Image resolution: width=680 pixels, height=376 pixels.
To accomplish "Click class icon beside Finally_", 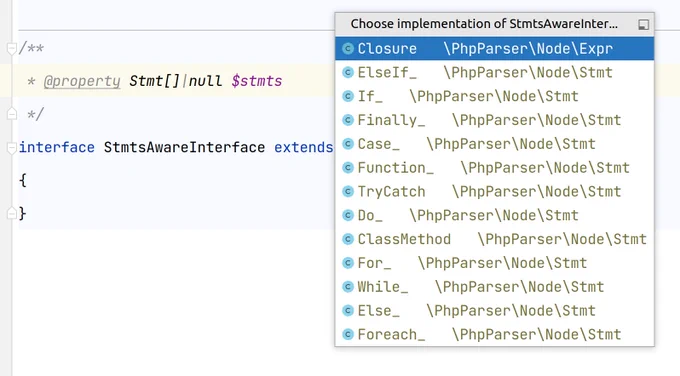I will pyautogui.click(x=348, y=120).
